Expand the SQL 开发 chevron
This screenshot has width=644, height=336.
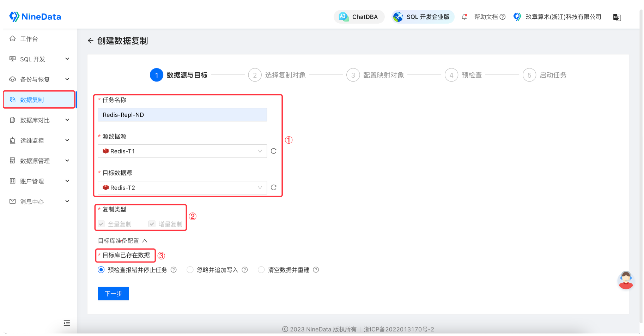(67, 59)
